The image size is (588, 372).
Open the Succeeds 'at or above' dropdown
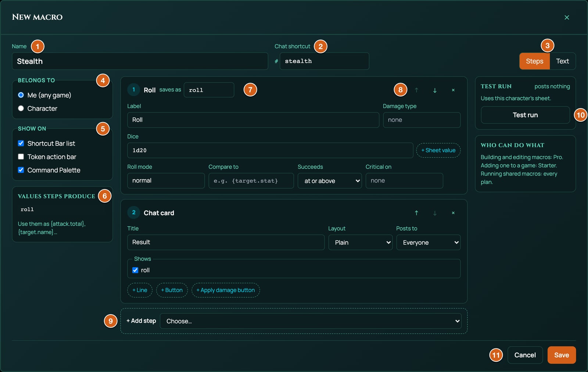(x=330, y=181)
